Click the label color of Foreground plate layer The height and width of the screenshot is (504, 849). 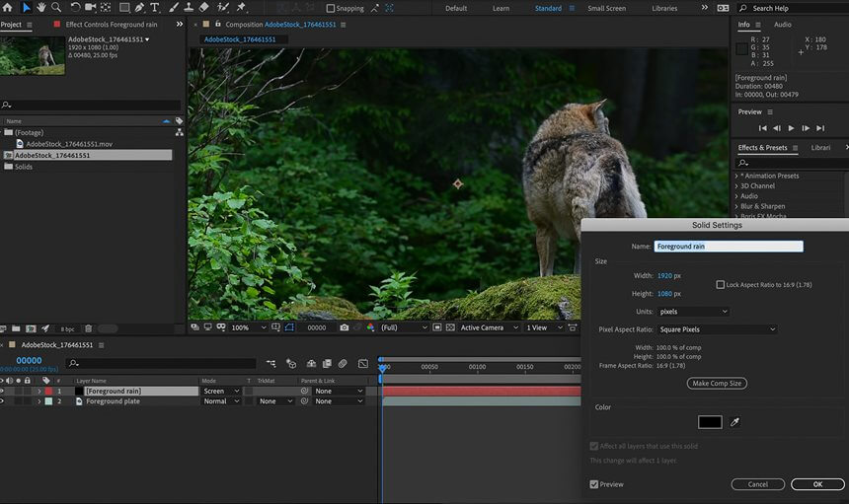[48, 401]
